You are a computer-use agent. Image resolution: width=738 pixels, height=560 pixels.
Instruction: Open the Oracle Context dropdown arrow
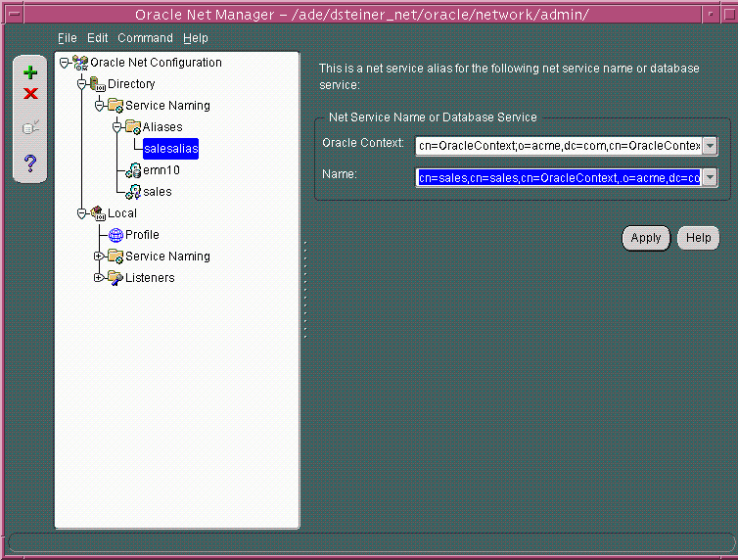pos(710,146)
